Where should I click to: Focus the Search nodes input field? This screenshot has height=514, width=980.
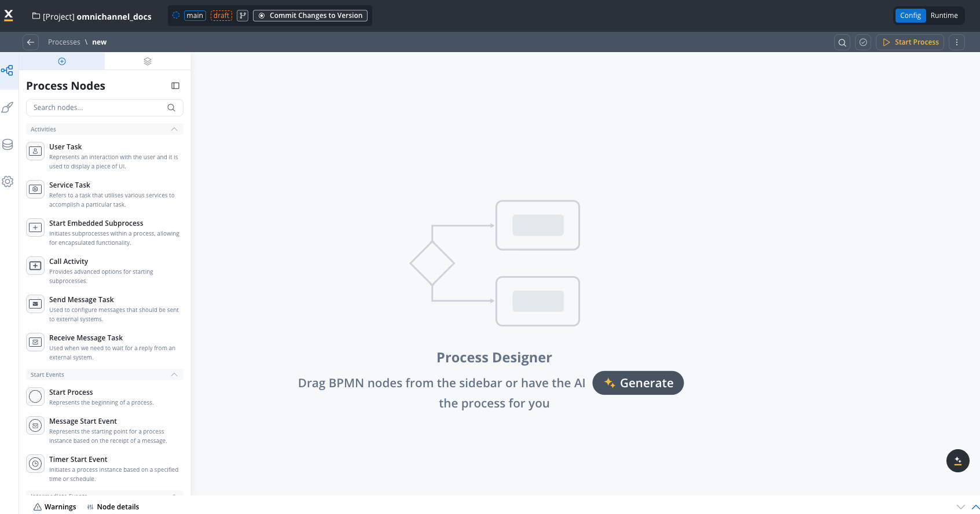pyautogui.click(x=105, y=108)
